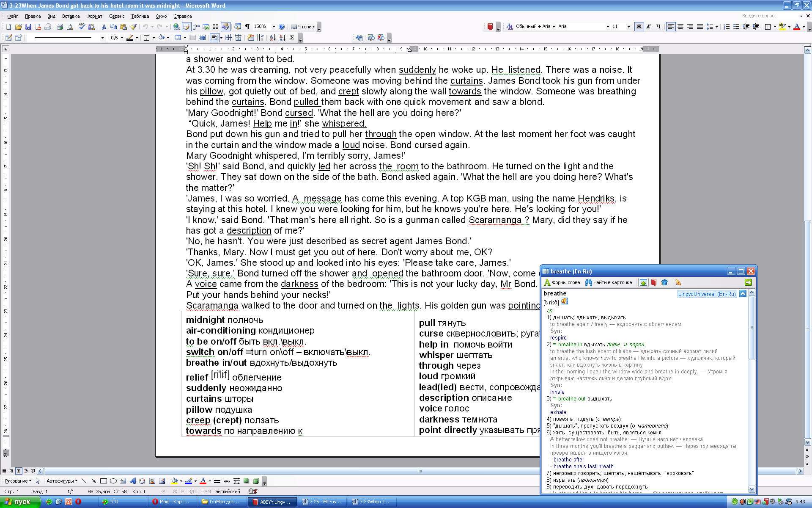Viewport: 812px width, 508px height.
Task: Toggle bold formatting (Ж)
Action: [639, 26]
